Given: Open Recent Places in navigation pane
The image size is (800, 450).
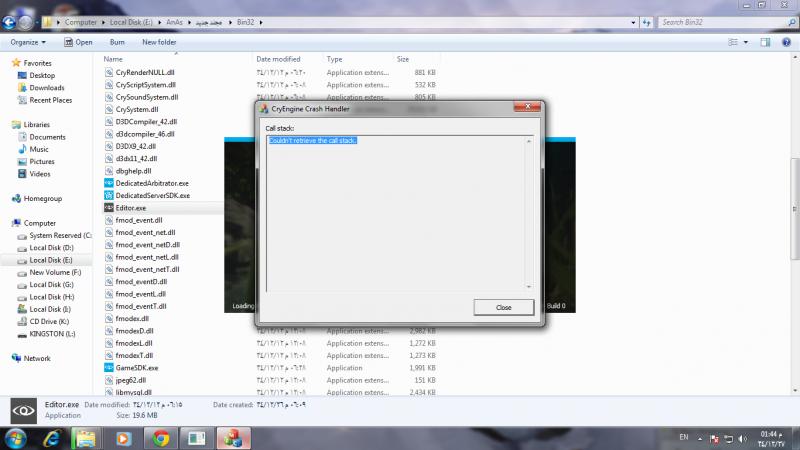Looking at the screenshot, I should coord(51,100).
